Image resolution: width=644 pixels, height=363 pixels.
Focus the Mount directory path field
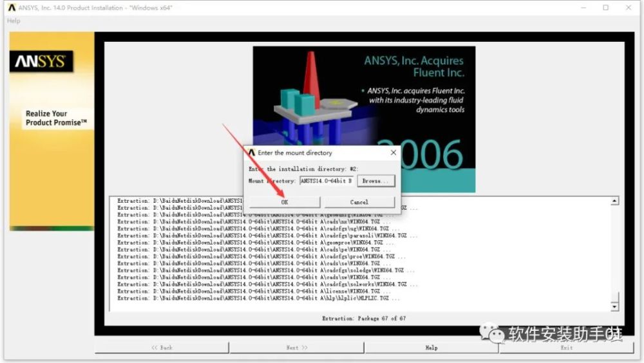coord(326,181)
